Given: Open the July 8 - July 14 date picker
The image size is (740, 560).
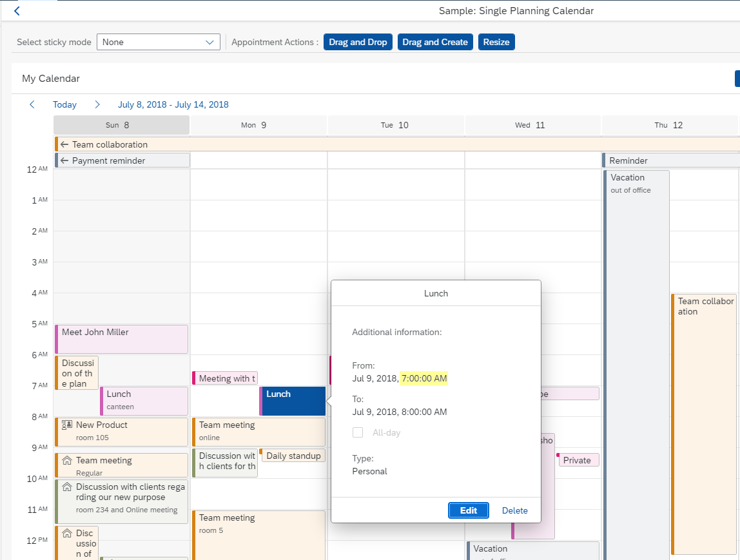Looking at the screenshot, I should pos(173,104).
